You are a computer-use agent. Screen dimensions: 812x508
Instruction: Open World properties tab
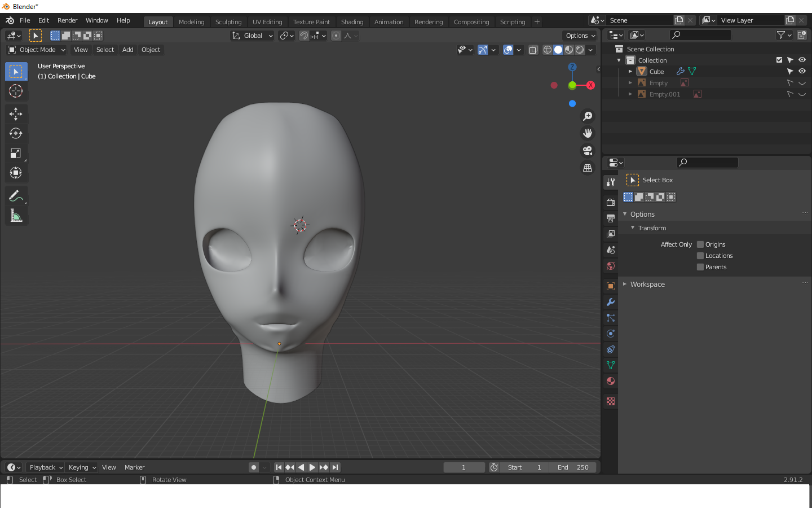611,266
